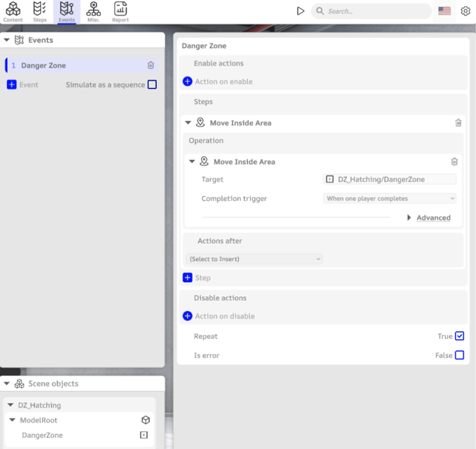This screenshot has width=476, height=449.
Task: Toggle the Is error checkbox
Action: 460,355
